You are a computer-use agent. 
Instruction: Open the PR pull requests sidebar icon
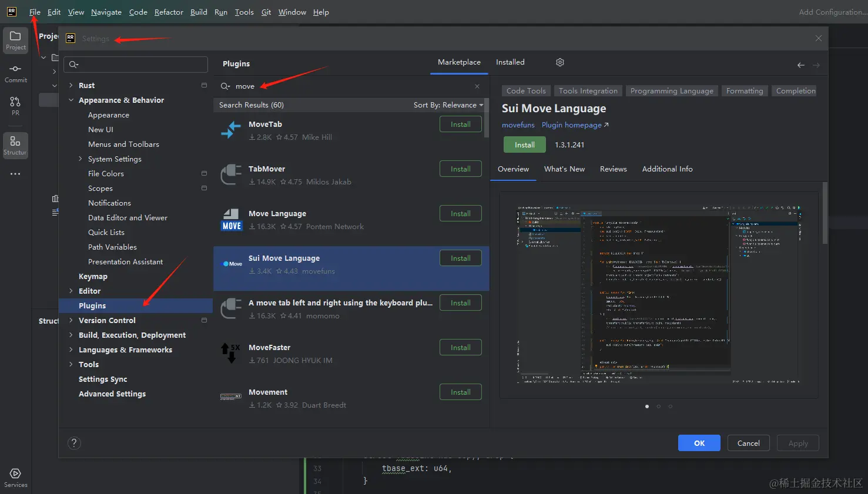coord(15,106)
